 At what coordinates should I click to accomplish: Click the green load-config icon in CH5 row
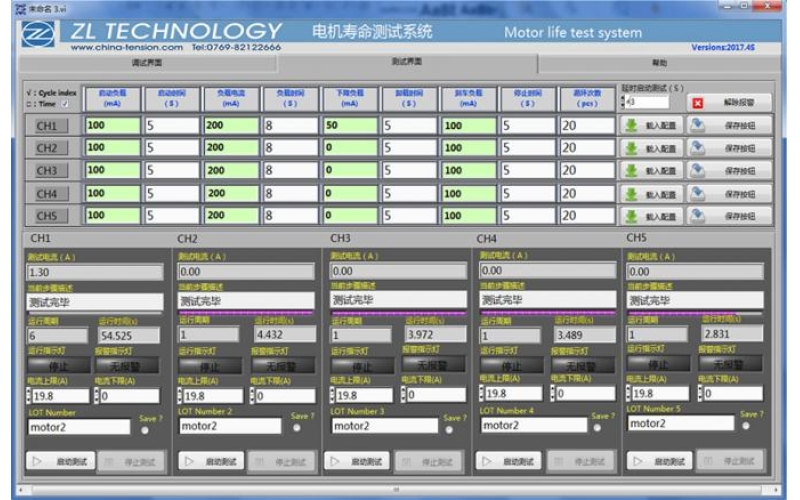pyautogui.click(x=632, y=216)
